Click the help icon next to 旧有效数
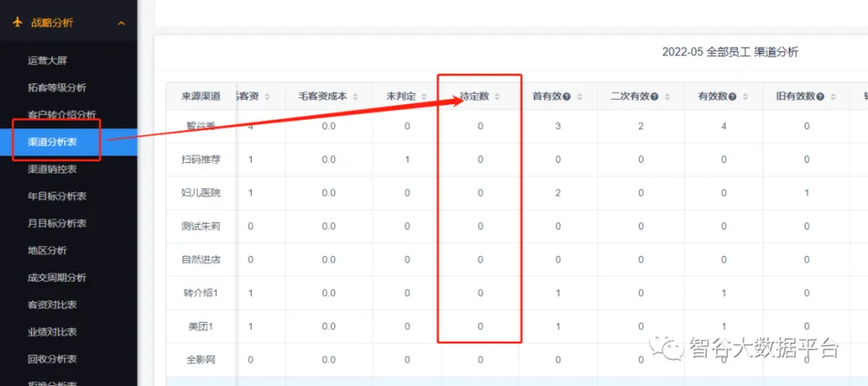 820,96
